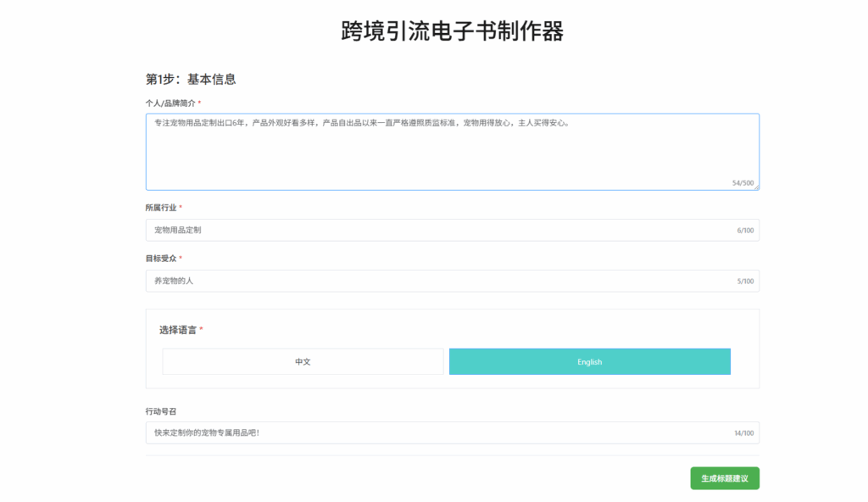
Task: Click the 个人/品牌简介 field label
Action: 170,103
